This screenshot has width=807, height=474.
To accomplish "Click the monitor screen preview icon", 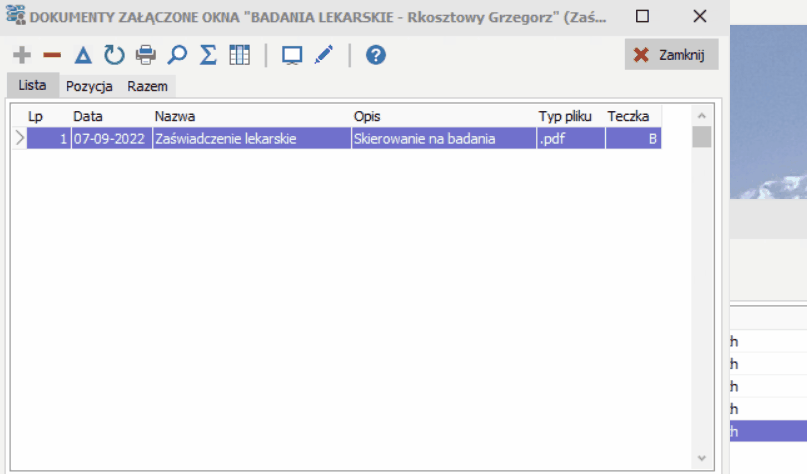I will coord(292,55).
